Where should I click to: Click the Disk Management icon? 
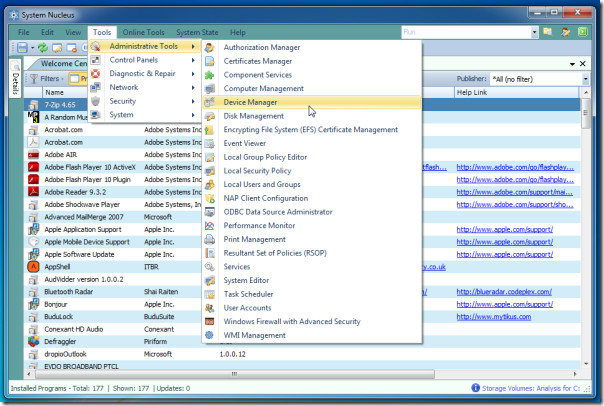(210, 116)
